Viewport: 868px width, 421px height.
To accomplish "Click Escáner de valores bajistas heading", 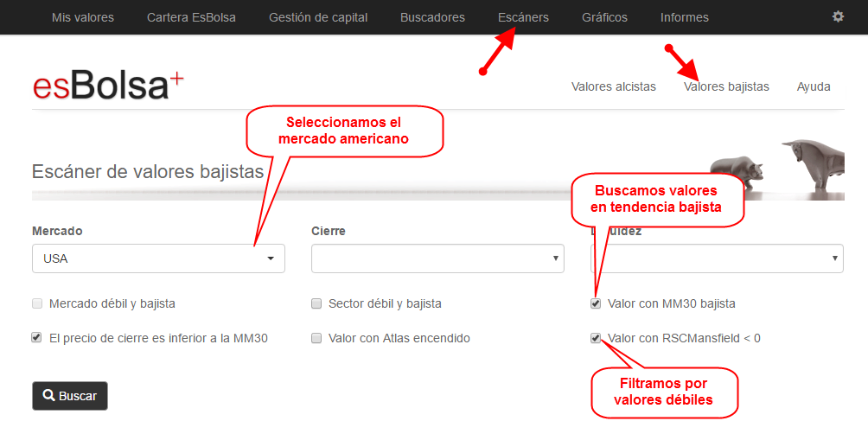I will coord(148,172).
